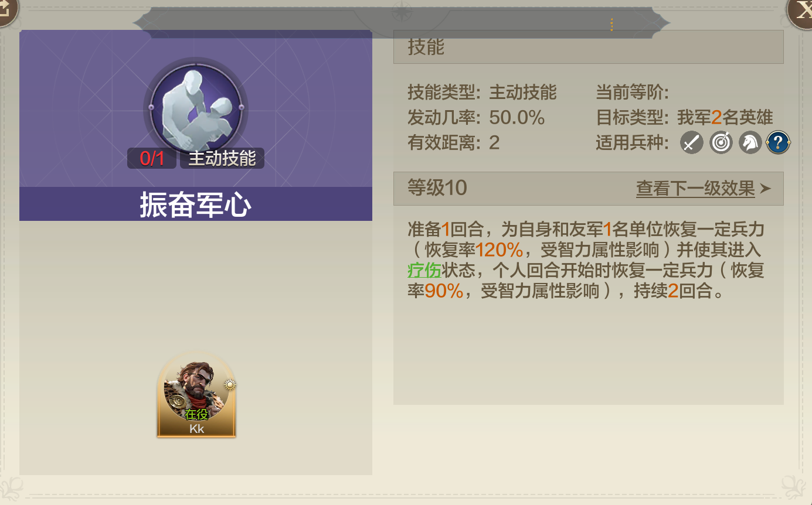Click the sun badge on Kk's portrait
812x505 pixels.
229,385
